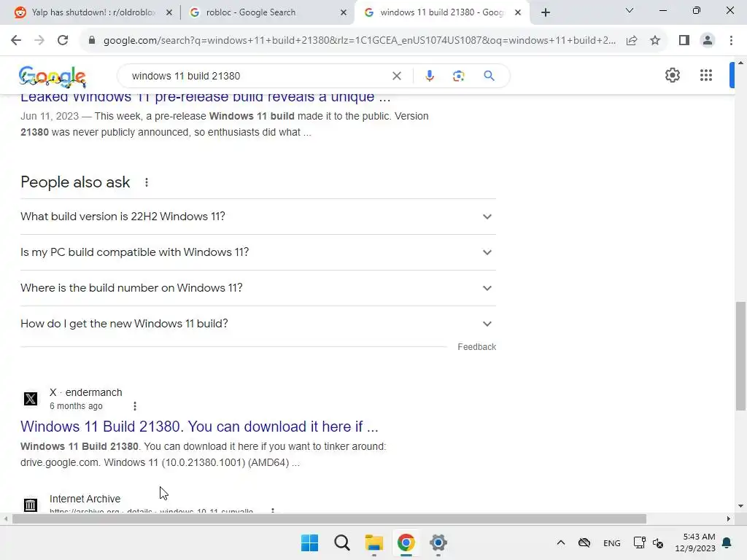Close the robloc Google Search tab

pyautogui.click(x=344, y=13)
